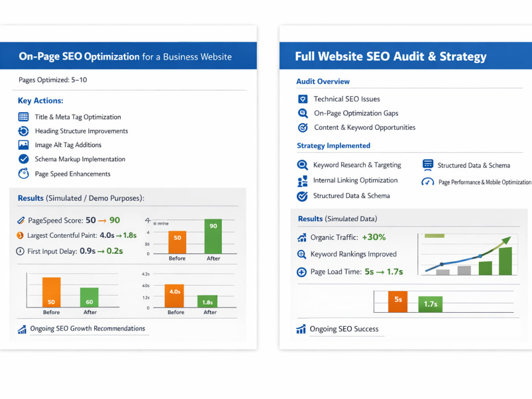
Task: Click the '0.9s → 0.2s' First Input Delay value
Action: click(101, 251)
